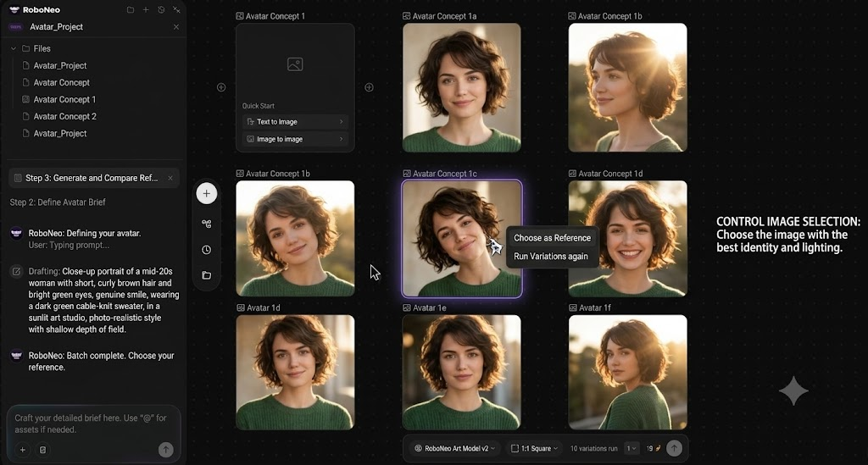Open Step 2: Define Avatar Brief
The image size is (868, 465).
(x=58, y=202)
